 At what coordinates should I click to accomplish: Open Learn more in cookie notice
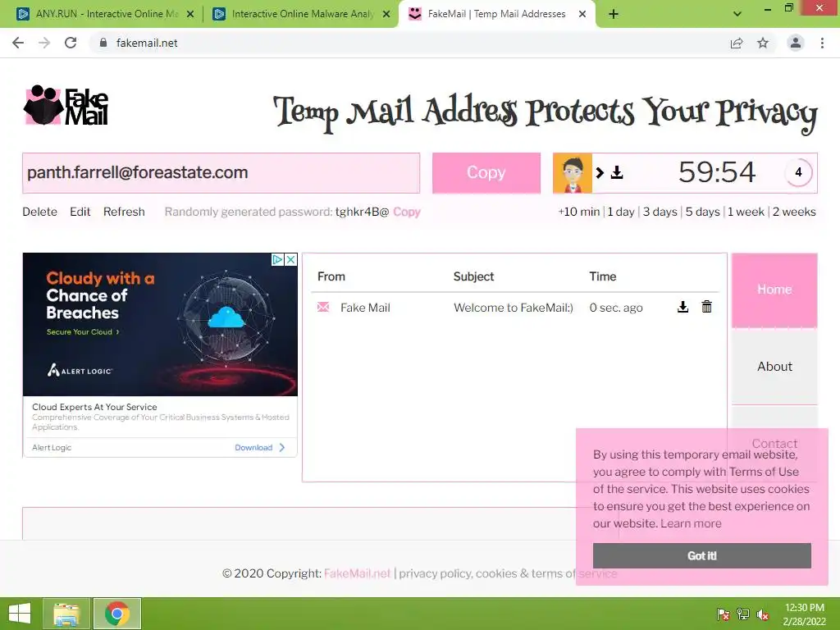(x=691, y=523)
